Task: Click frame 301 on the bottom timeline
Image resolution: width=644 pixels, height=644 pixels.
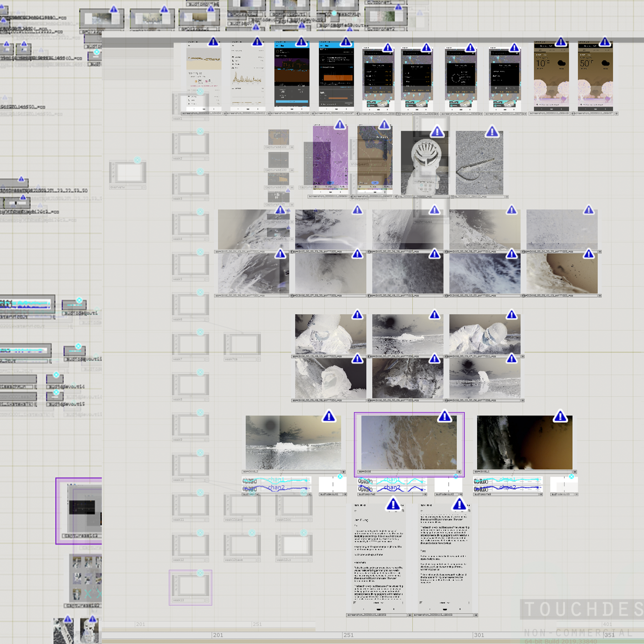Action: pos(479,635)
